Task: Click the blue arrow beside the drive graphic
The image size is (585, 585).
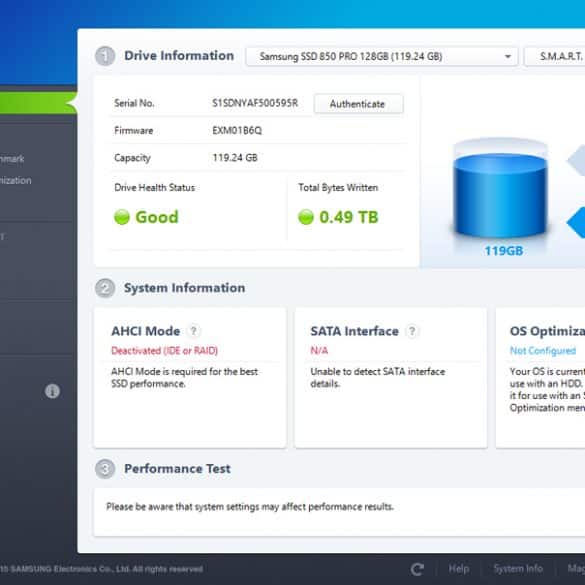Action: point(576,222)
